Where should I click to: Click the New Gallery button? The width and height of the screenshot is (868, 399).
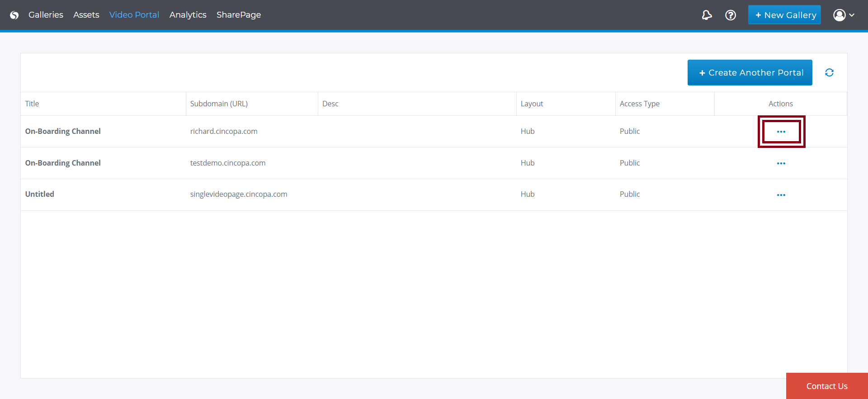click(x=784, y=15)
